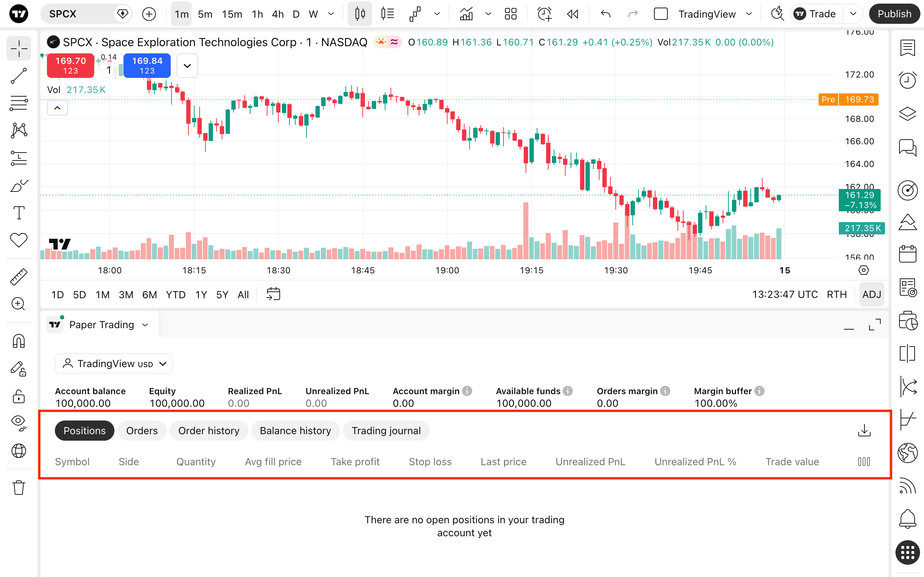Viewport: 924px width, 577px height.
Task: Toggle RTH session setting
Action: [x=837, y=294]
